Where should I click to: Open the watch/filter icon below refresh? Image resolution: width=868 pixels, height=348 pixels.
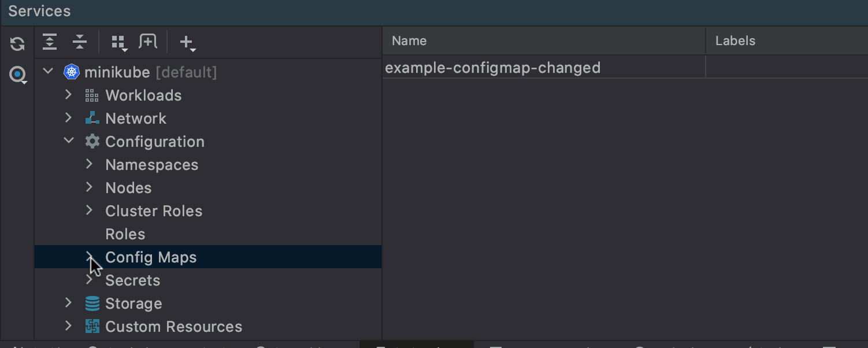tap(18, 75)
